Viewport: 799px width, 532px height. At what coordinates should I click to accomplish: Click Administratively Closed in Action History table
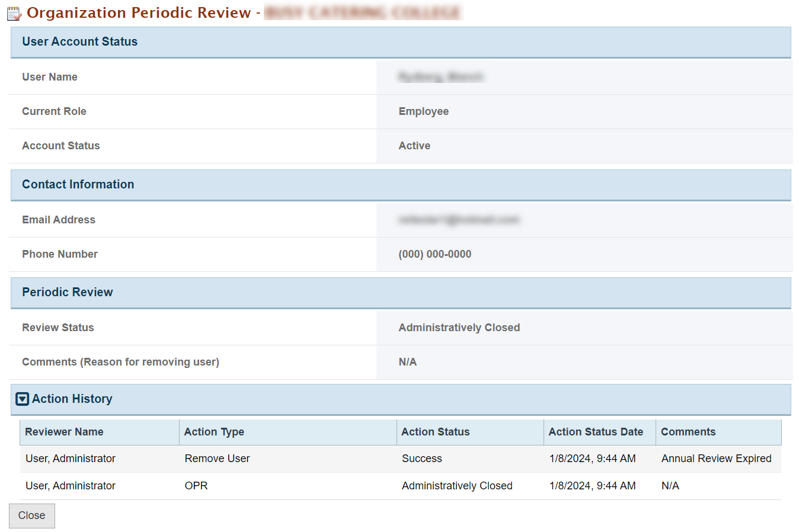tap(457, 486)
